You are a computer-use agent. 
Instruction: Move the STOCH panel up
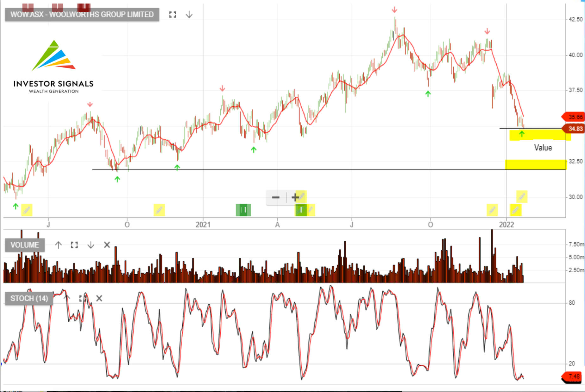tap(66, 298)
